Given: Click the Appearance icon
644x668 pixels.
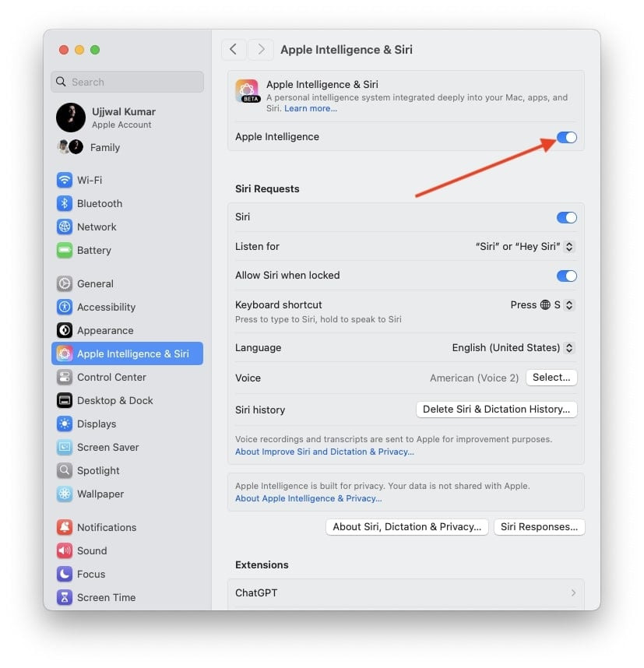Looking at the screenshot, I should point(65,331).
